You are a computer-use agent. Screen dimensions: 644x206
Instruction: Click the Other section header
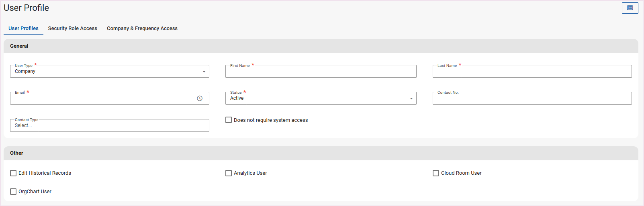click(16, 153)
